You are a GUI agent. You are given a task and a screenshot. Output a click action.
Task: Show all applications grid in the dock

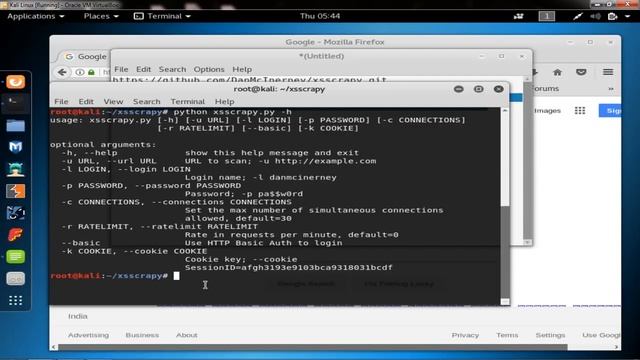click(16, 301)
